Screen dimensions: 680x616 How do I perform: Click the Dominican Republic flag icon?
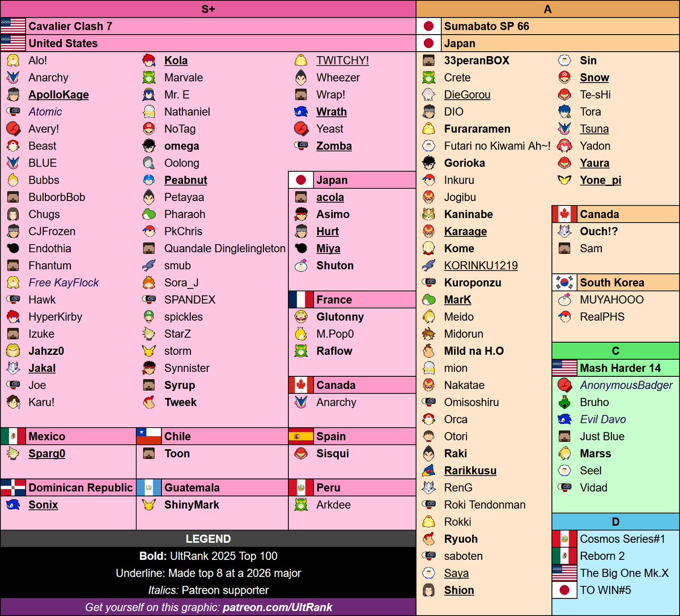click(x=13, y=487)
